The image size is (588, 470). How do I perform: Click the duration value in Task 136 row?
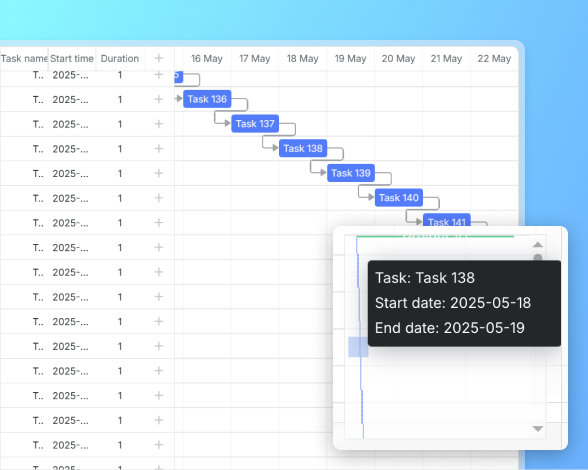tap(120, 99)
